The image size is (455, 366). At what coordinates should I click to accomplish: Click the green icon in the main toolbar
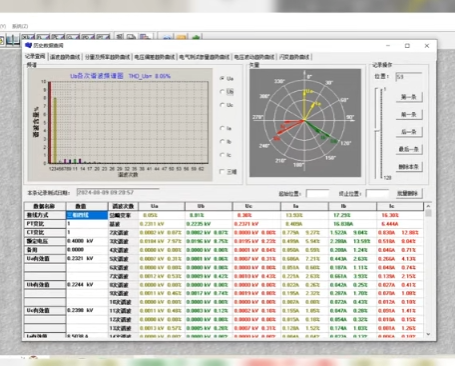[x=196, y=37]
